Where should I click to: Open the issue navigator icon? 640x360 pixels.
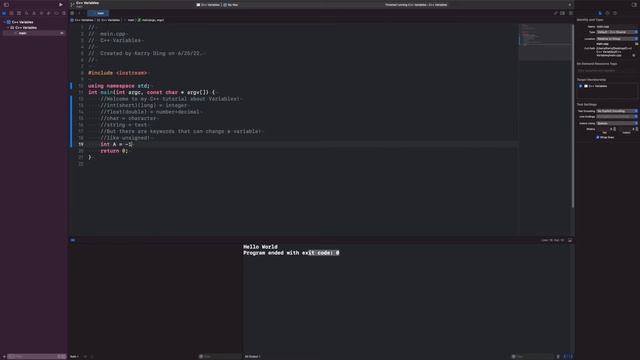pos(34,13)
